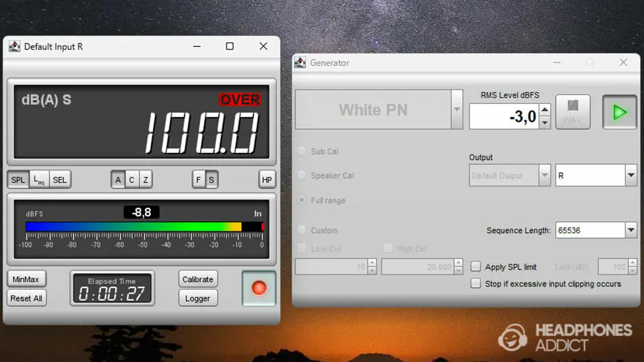
Task: Open the Calibrate dialog
Action: [x=198, y=279]
